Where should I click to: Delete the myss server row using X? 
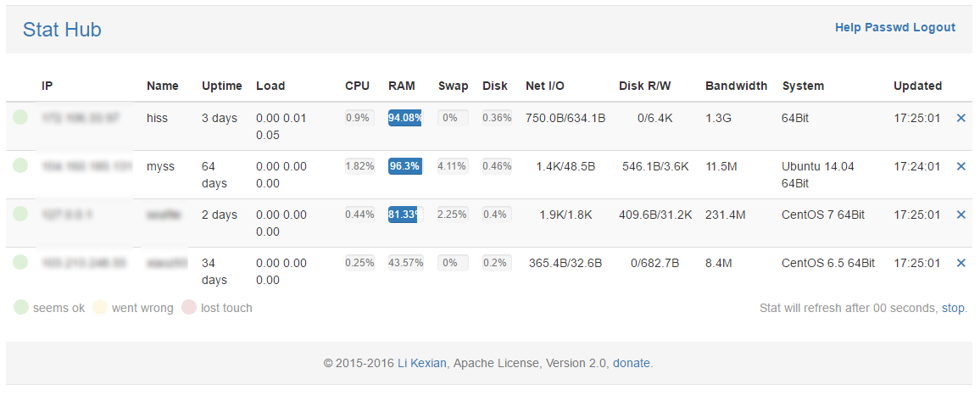click(x=961, y=166)
